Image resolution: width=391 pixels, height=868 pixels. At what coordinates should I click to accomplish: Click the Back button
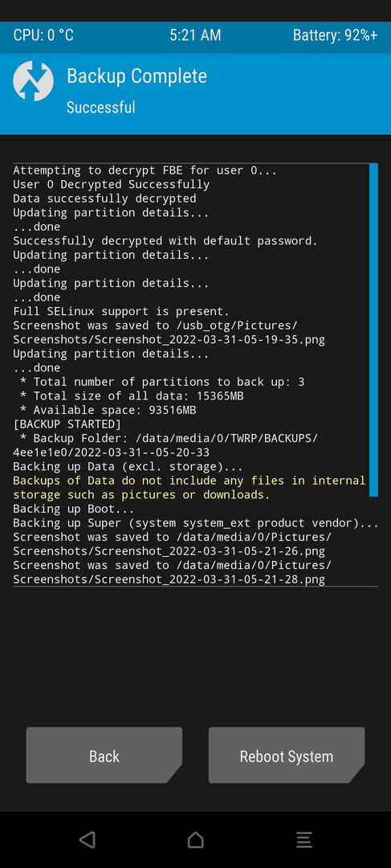tap(104, 755)
